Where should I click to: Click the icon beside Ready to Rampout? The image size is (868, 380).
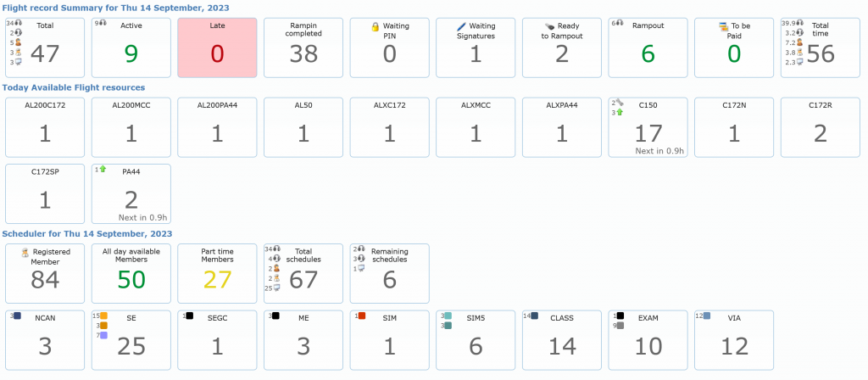coord(548,27)
